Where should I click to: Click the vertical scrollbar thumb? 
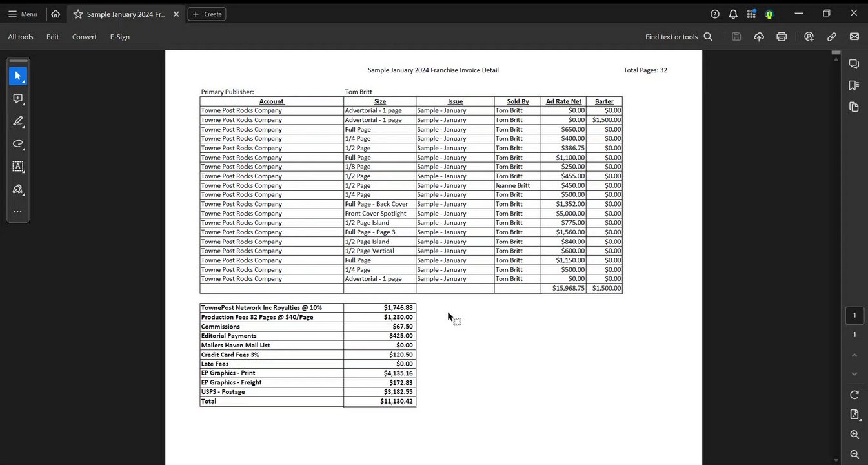[836, 52]
